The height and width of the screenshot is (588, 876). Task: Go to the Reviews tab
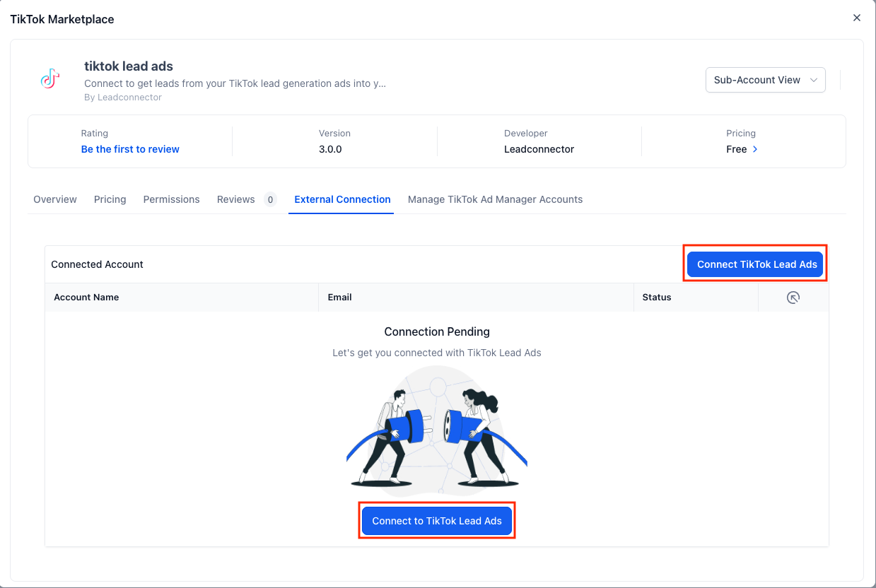tap(236, 199)
